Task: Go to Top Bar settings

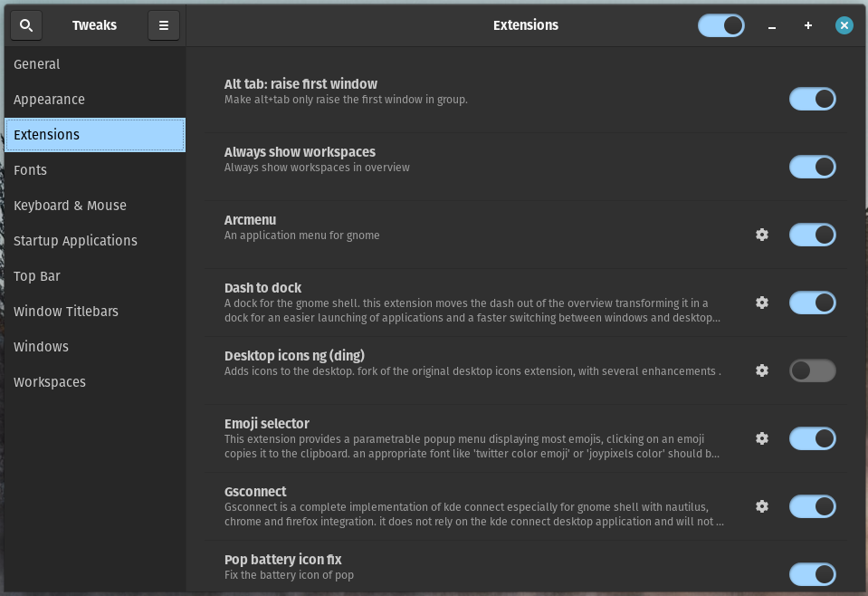Action: (x=95, y=276)
